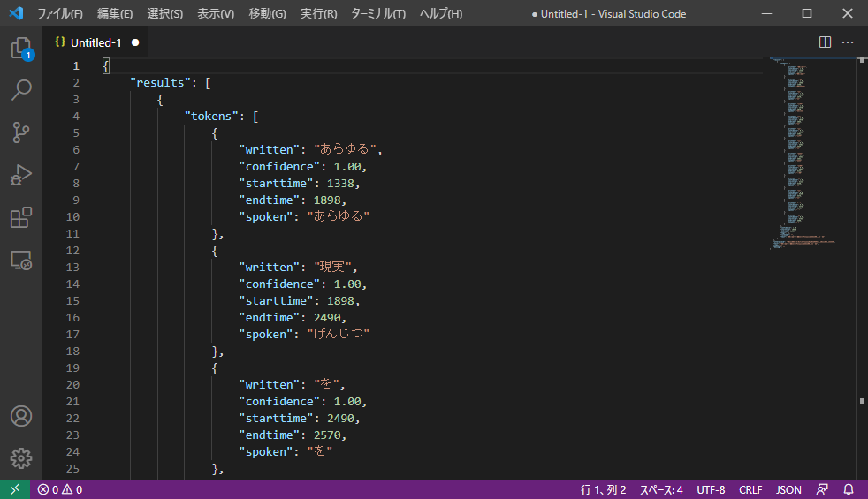Change line ending via CRLF indicator
Viewport: 868px width, 499px height.
point(750,489)
